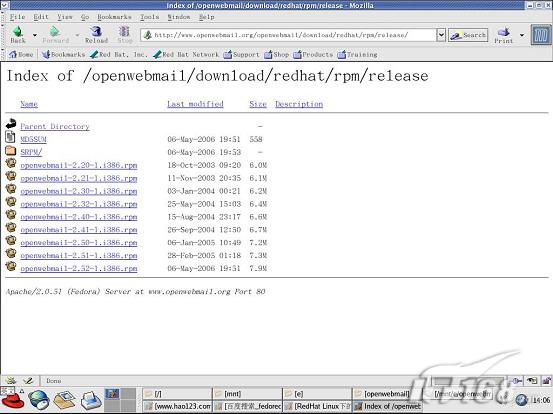Switch to the [mnt] taskbar window
The image size is (553, 414).
tap(247, 394)
